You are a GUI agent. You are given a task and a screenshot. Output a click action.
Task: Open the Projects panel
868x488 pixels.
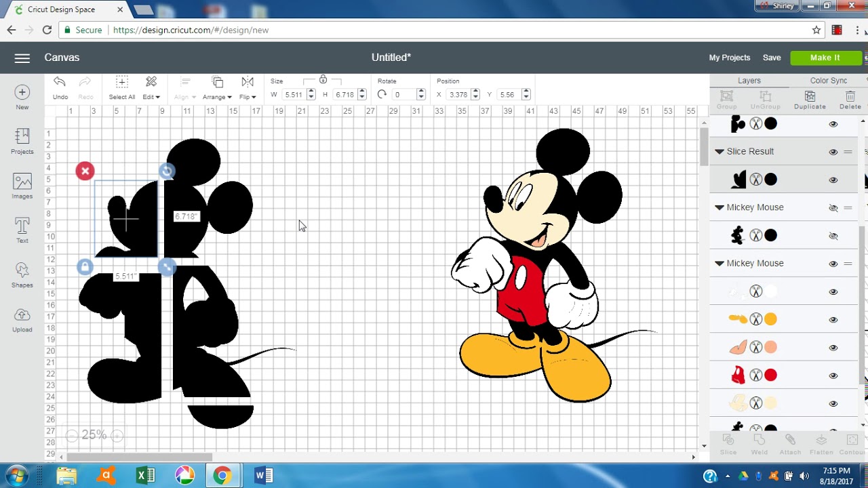click(x=22, y=136)
